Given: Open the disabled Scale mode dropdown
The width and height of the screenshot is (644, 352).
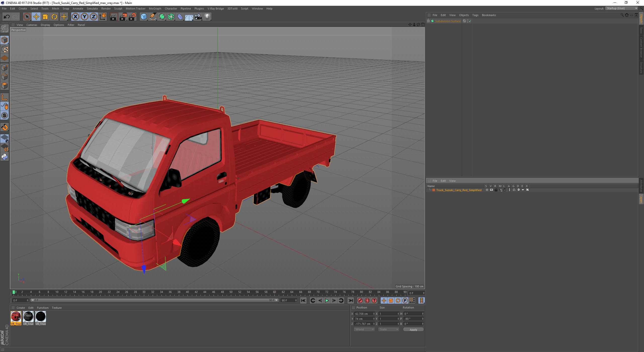Looking at the screenshot, I should (x=389, y=329).
